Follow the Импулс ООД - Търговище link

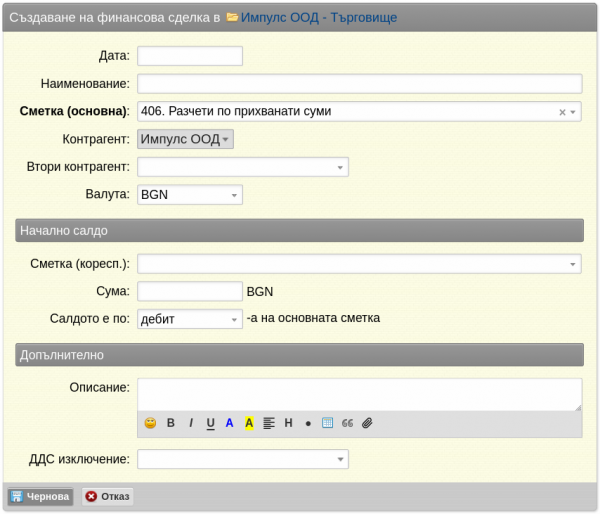319,17
